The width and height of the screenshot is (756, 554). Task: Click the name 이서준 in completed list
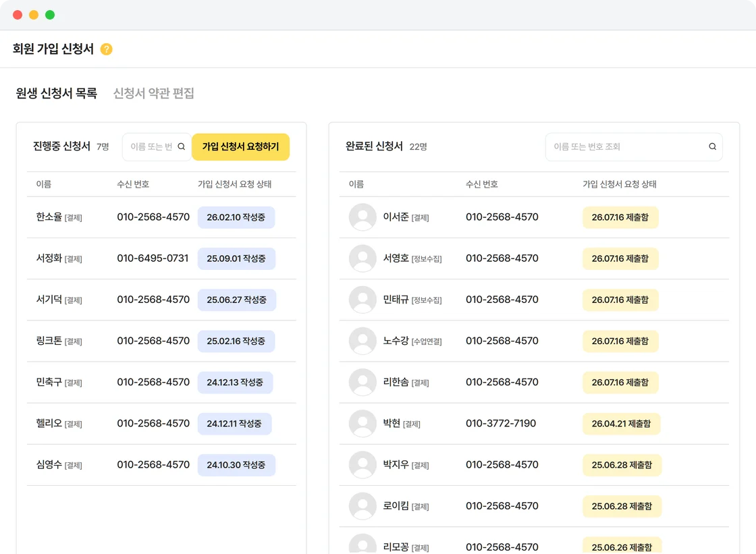[x=396, y=217]
